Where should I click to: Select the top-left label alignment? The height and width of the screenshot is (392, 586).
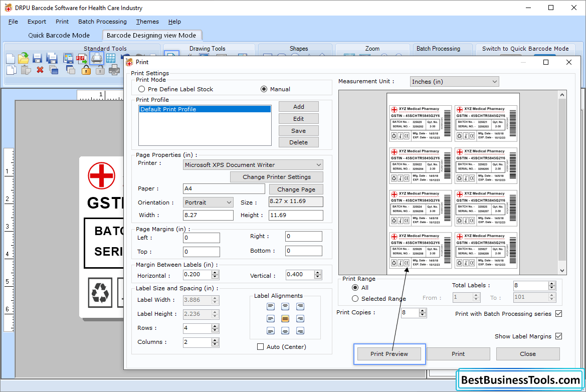pos(271,307)
